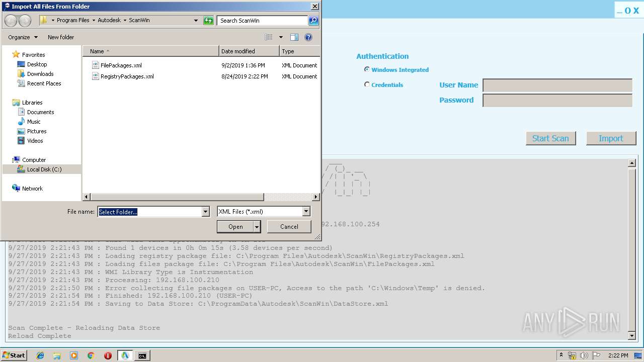Click the Import button
644x362 pixels.
(611, 138)
